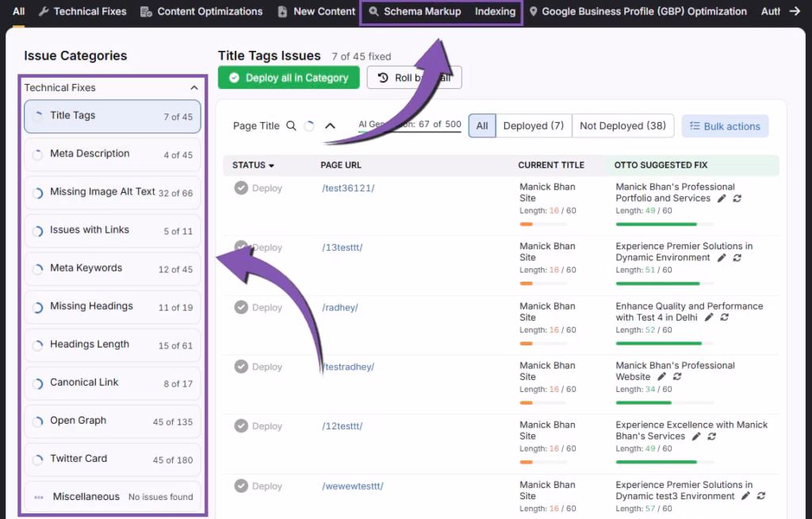Image resolution: width=812 pixels, height=519 pixels.
Task: Collapse the Page Title chevron arrow
Action: 331,125
